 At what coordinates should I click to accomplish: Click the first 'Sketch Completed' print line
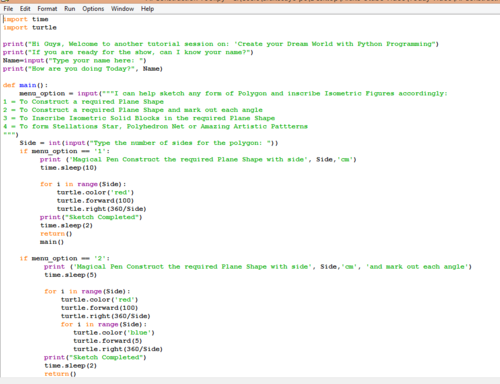[x=91, y=217]
